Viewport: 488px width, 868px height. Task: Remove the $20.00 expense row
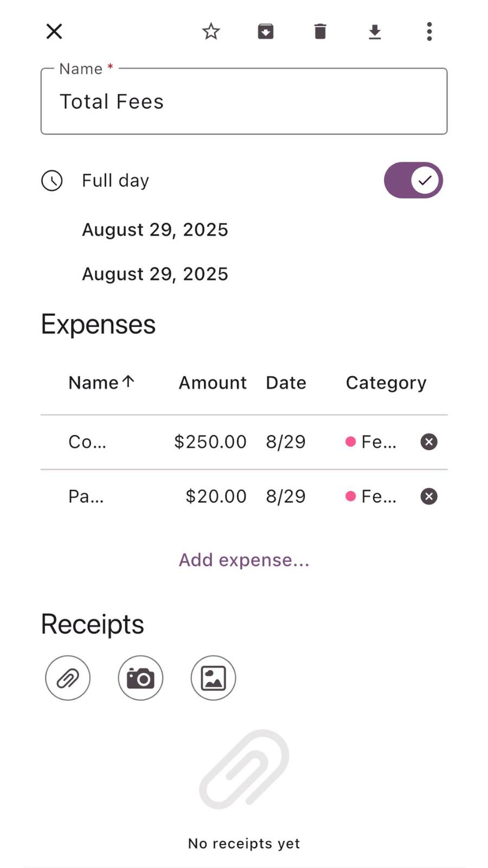429,496
